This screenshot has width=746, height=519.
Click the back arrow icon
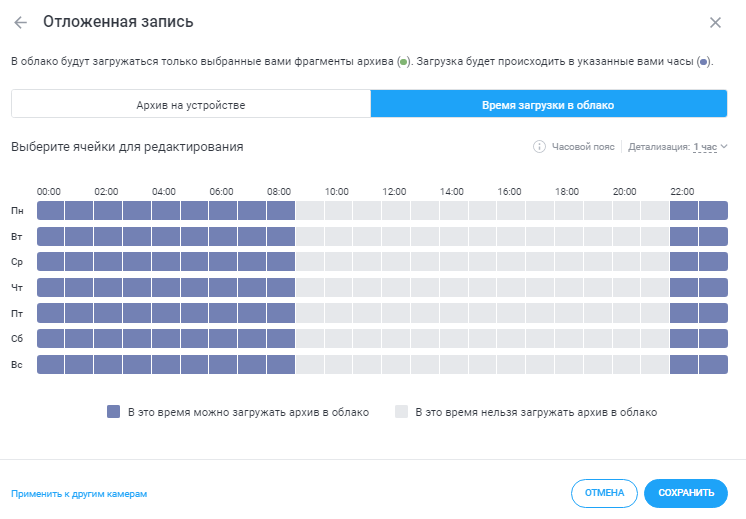pyautogui.click(x=21, y=22)
